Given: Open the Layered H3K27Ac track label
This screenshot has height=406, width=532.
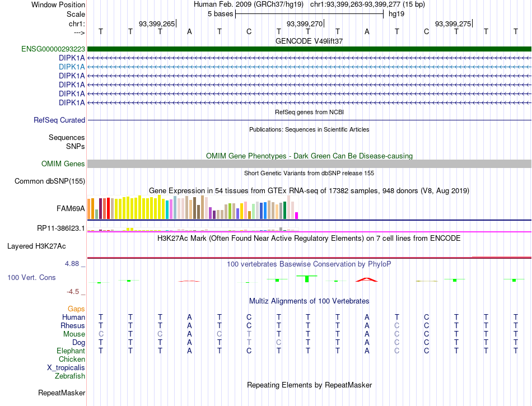Looking at the screenshot, I should [36, 246].
